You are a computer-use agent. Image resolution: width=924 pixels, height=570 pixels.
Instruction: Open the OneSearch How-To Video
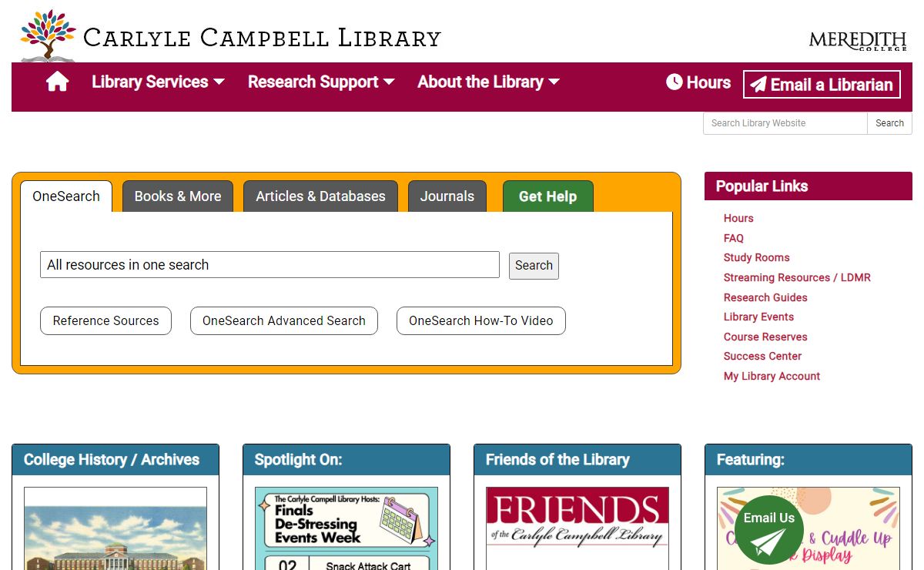(481, 321)
